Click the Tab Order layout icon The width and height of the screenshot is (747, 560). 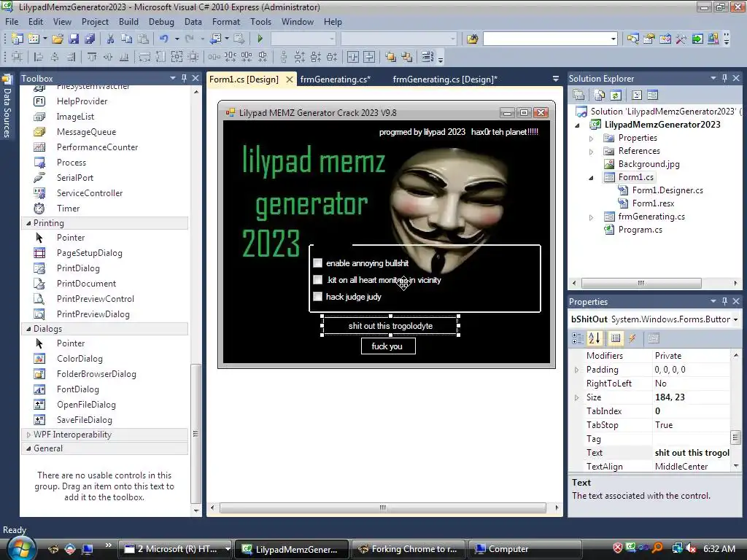(x=427, y=57)
